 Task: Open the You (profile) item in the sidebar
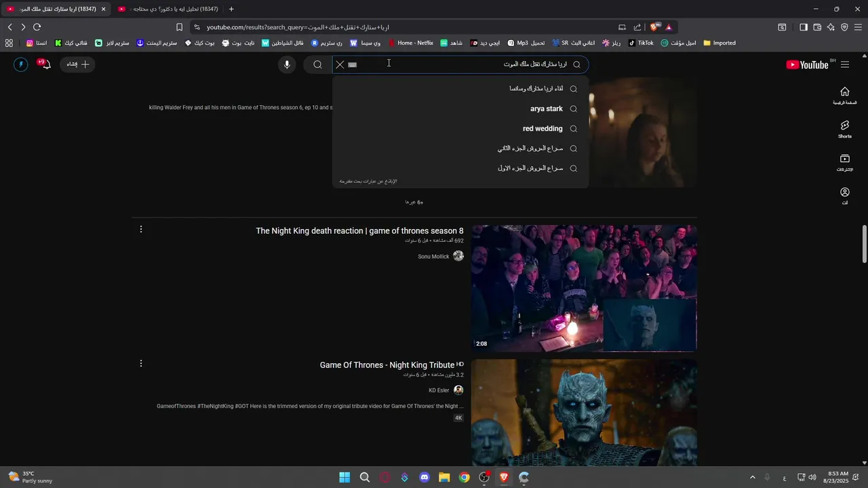(845, 196)
